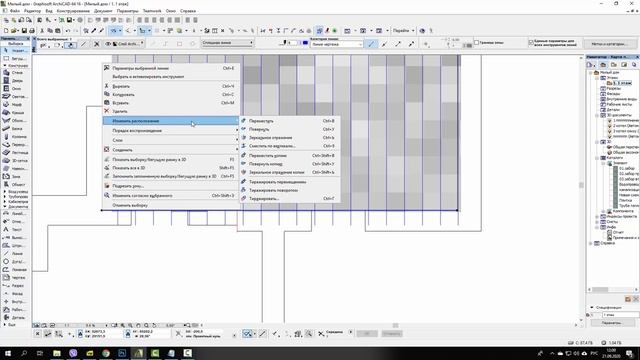This screenshot has width=640, height=360.
Task: Select the Column (Колонна) tool
Action: (x=15, y=136)
